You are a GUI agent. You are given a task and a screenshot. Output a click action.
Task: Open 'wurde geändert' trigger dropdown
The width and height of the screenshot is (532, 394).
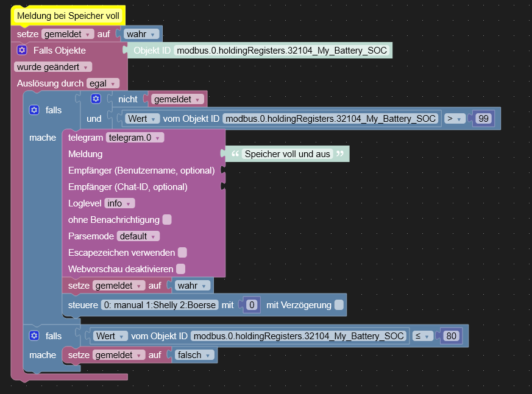click(53, 67)
